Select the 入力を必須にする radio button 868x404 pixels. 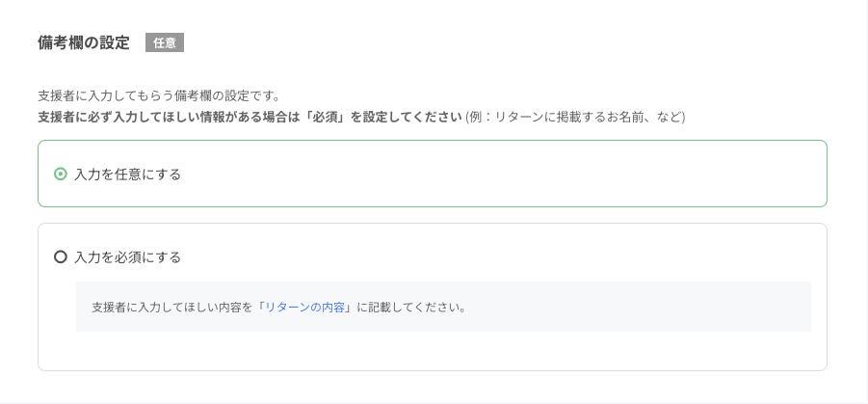coord(61,257)
